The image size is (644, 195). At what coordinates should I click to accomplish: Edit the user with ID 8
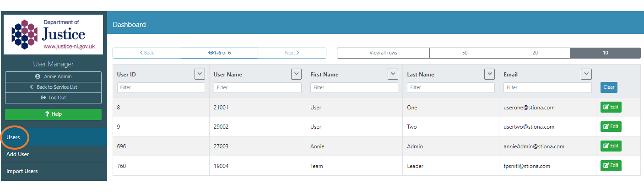pos(611,107)
